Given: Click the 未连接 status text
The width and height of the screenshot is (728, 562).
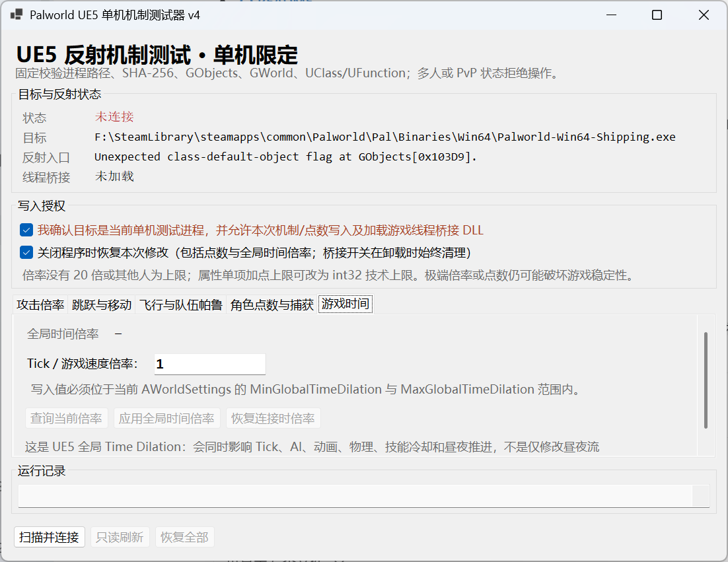Looking at the screenshot, I should (x=114, y=116).
